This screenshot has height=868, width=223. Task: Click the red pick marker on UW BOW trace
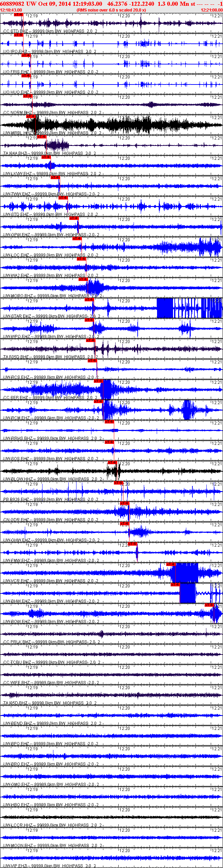[209, 605]
